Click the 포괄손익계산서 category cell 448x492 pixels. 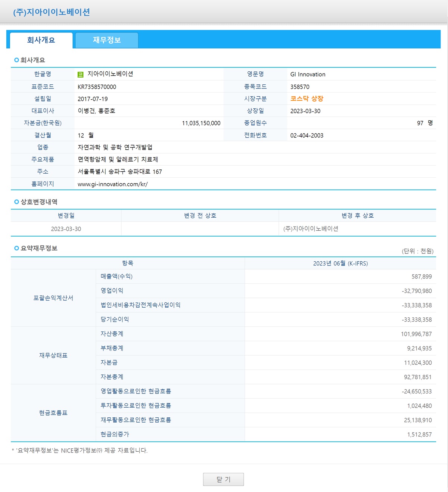point(53,298)
